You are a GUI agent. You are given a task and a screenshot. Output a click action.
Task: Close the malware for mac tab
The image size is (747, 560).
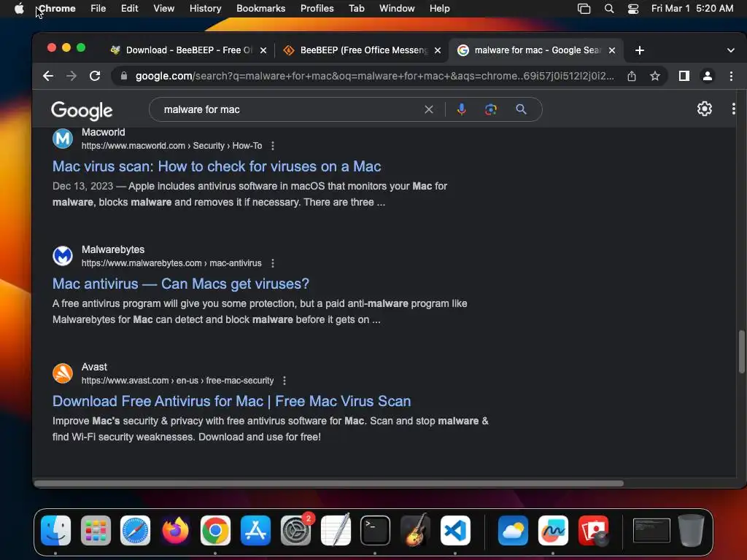(x=612, y=50)
